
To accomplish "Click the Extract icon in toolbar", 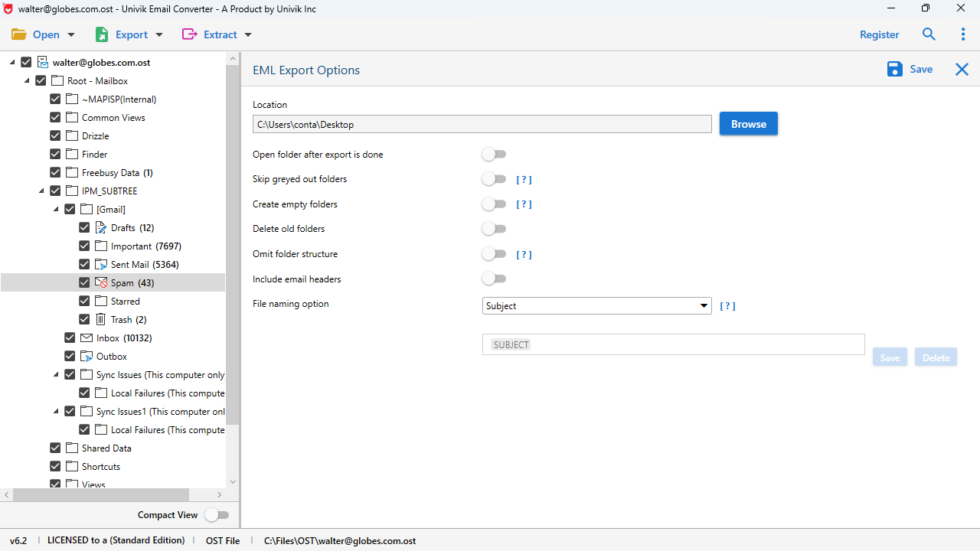I will pyautogui.click(x=189, y=34).
